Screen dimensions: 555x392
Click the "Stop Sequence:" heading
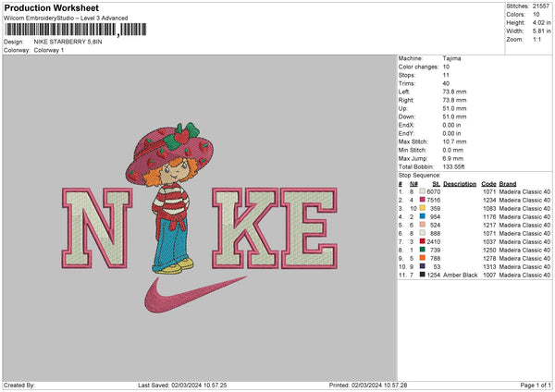[x=419, y=176]
